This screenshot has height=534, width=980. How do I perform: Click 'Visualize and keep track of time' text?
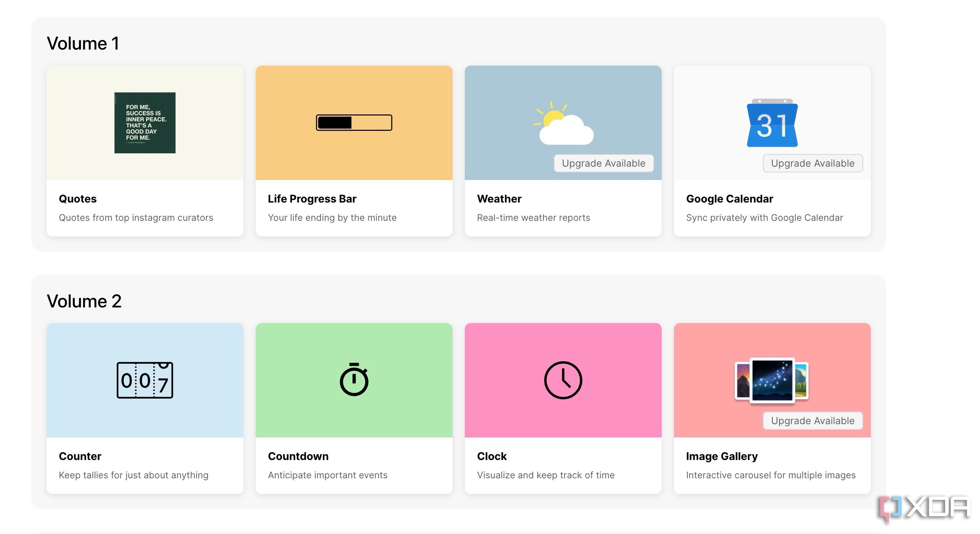[x=546, y=475]
